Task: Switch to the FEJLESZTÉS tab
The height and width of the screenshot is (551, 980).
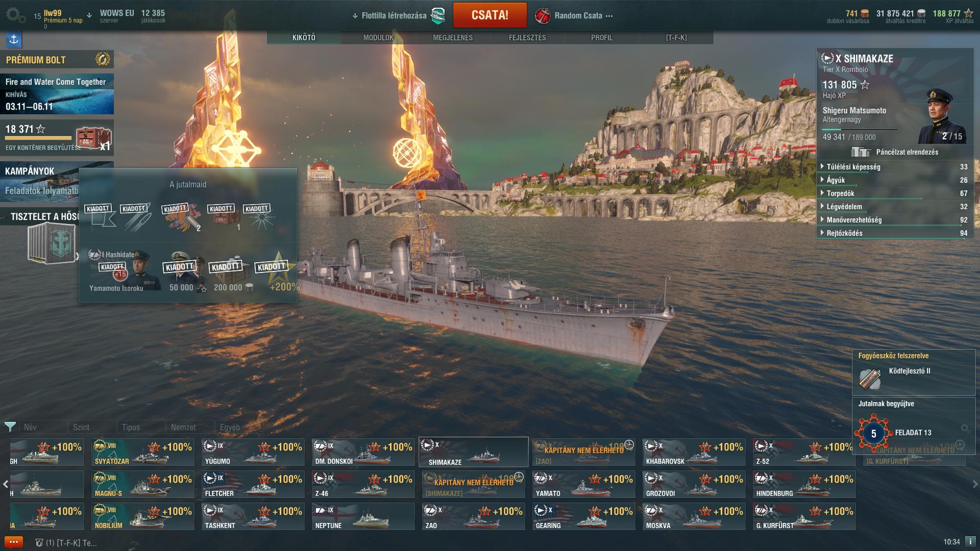Action: 527,38
